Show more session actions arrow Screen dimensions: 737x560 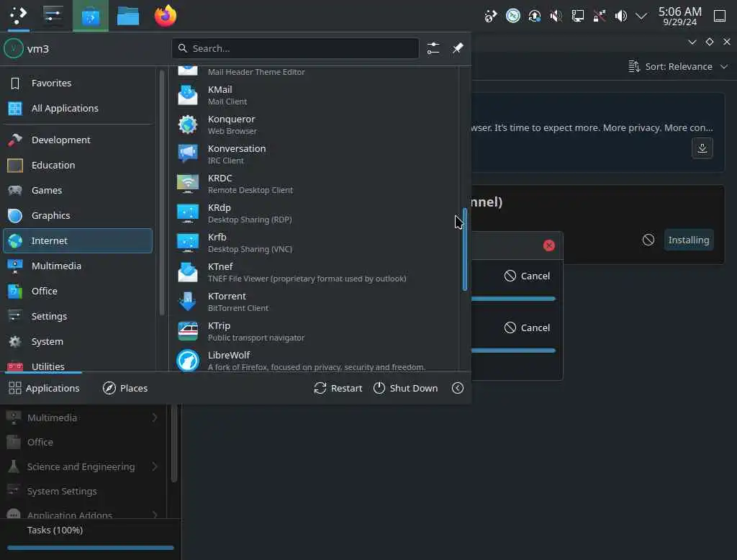[457, 388]
